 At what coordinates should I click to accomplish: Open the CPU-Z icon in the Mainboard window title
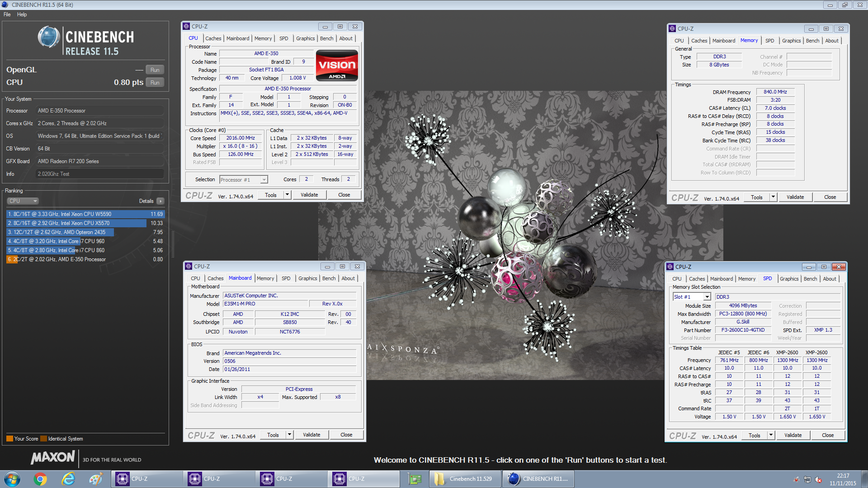pyautogui.click(x=189, y=267)
